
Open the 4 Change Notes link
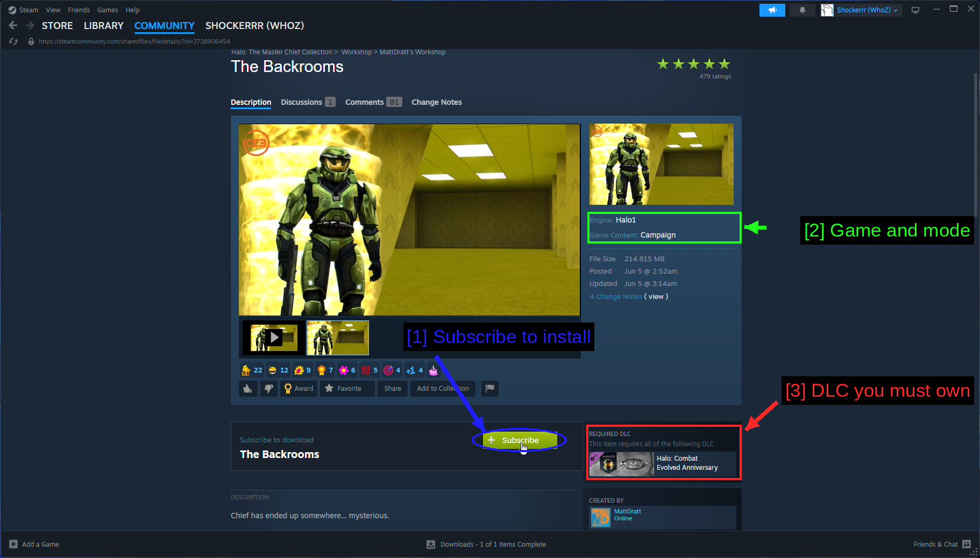point(616,297)
